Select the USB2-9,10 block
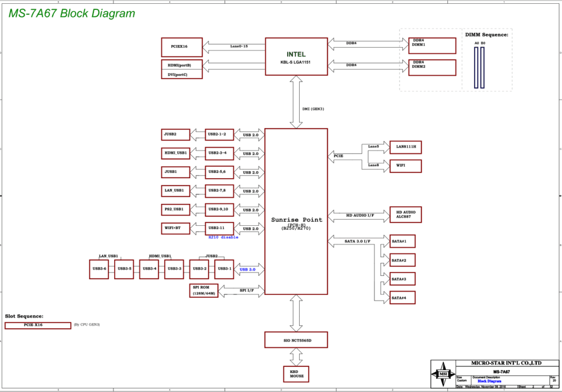Screen dimensions: 562x392 click(x=220, y=209)
